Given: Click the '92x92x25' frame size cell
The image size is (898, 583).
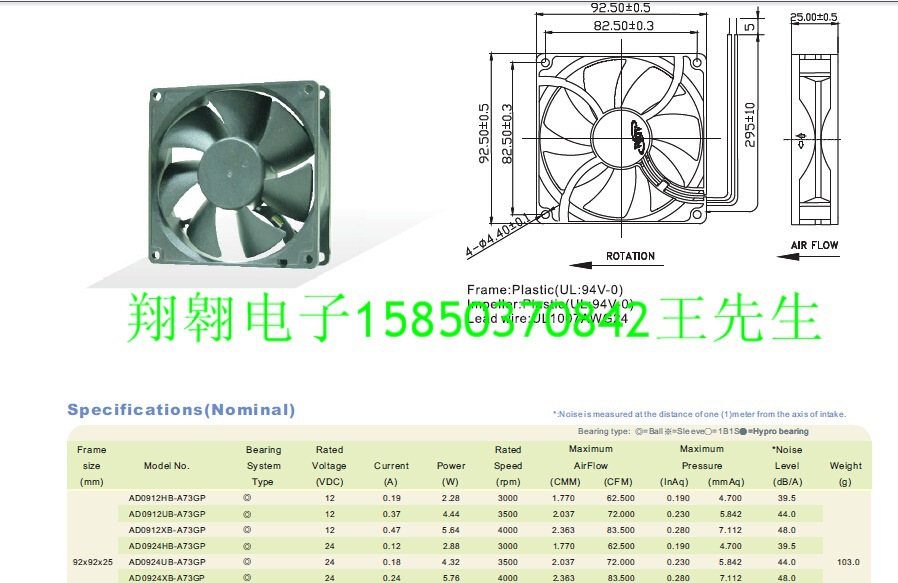Looking at the screenshot, I should 93,562.
